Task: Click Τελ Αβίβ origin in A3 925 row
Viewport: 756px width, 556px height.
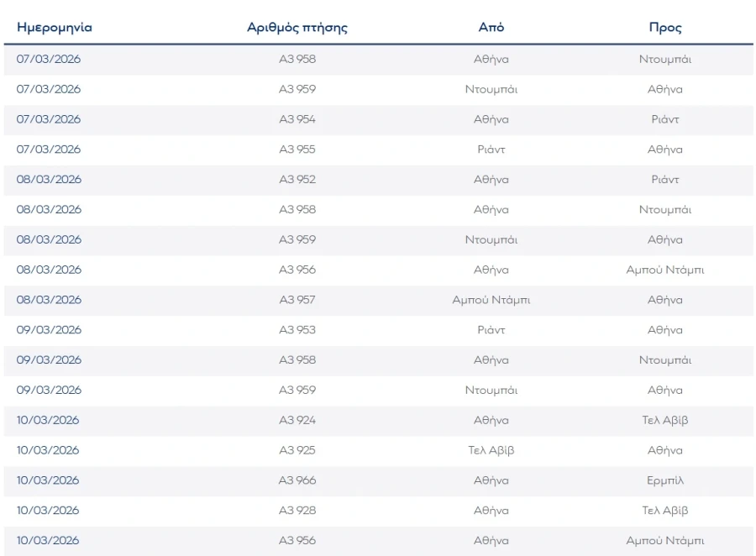Action: pyautogui.click(x=491, y=450)
